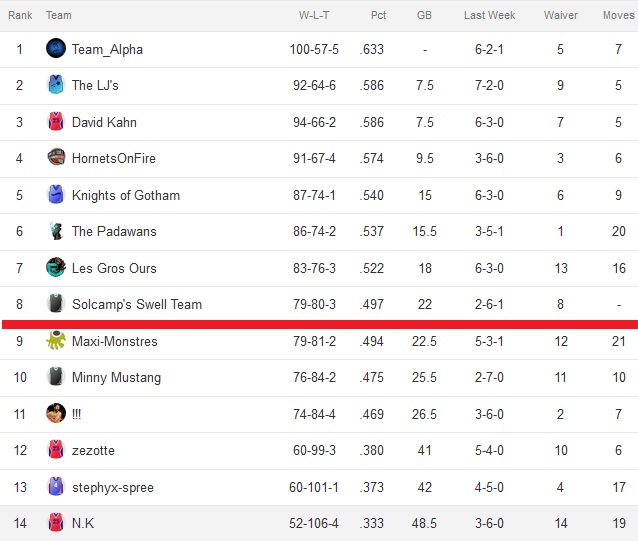Sort by the GB column header
Viewport: 638px width, 541px height.
pyautogui.click(x=424, y=15)
